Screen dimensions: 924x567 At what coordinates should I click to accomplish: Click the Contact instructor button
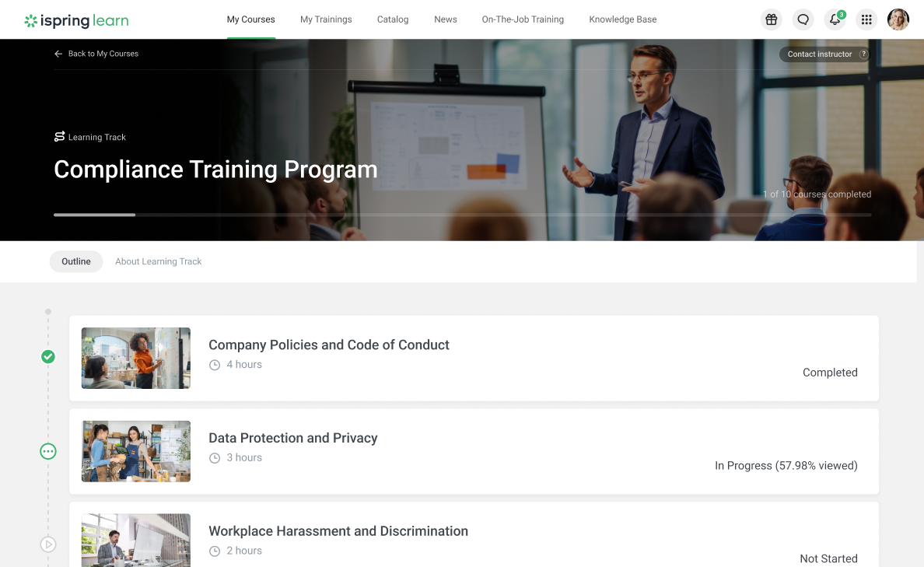(x=825, y=54)
